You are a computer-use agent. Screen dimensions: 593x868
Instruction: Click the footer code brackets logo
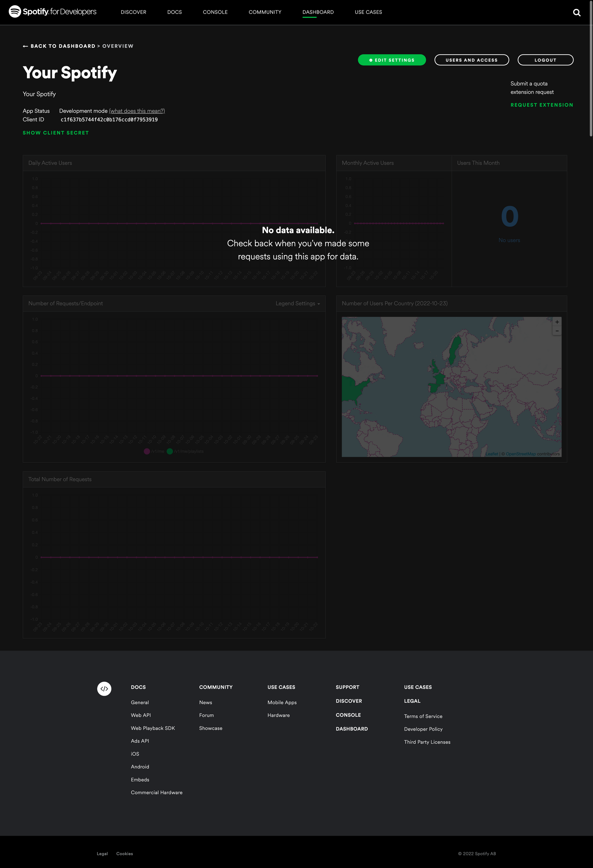[x=104, y=689]
